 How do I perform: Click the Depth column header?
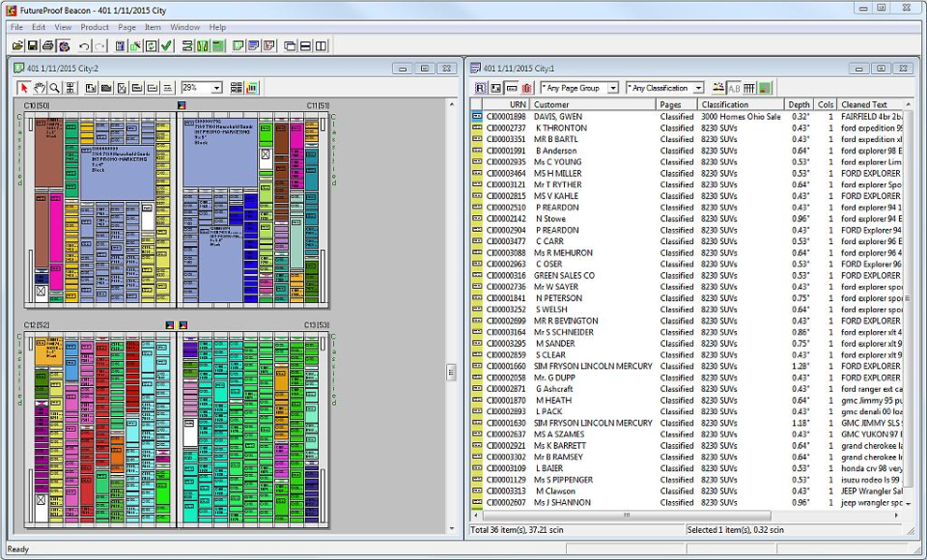coord(799,104)
